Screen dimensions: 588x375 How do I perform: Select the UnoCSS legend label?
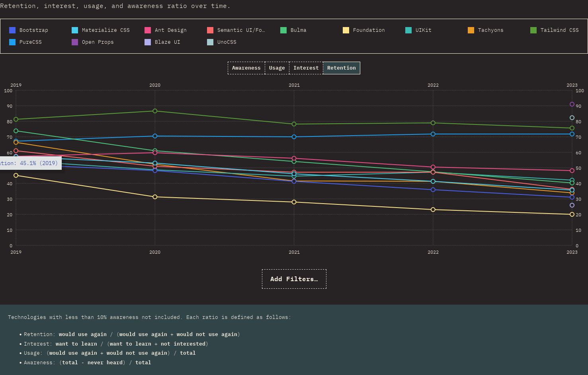tap(227, 42)
